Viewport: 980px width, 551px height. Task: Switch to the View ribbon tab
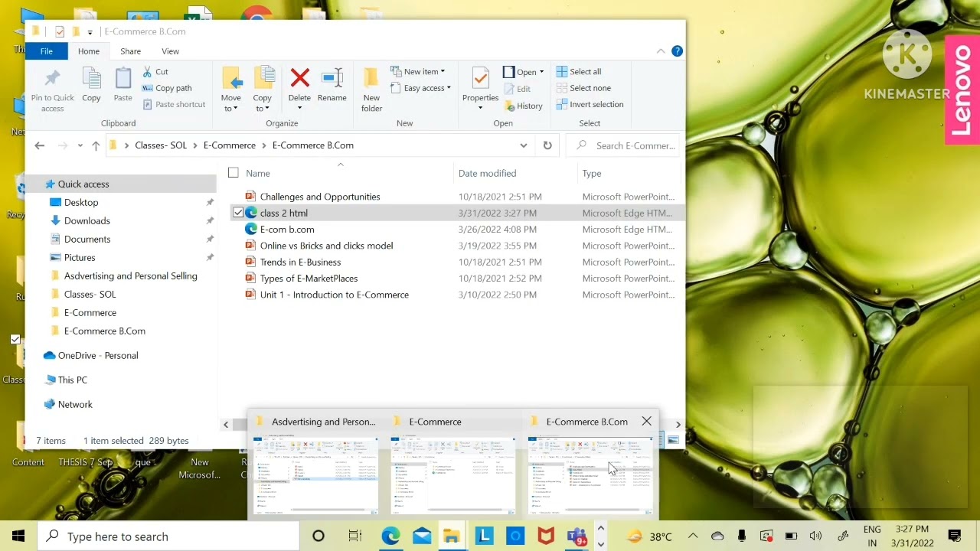170,51
